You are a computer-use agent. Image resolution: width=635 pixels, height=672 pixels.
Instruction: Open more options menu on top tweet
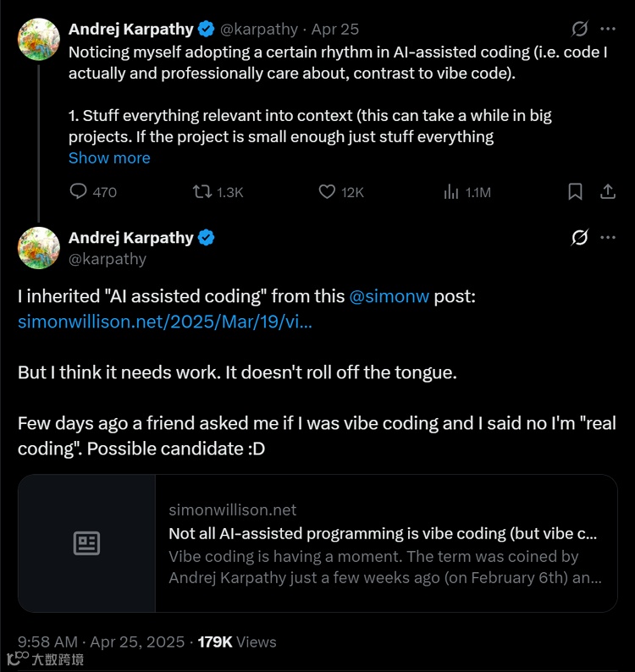(x=607, y=29)
